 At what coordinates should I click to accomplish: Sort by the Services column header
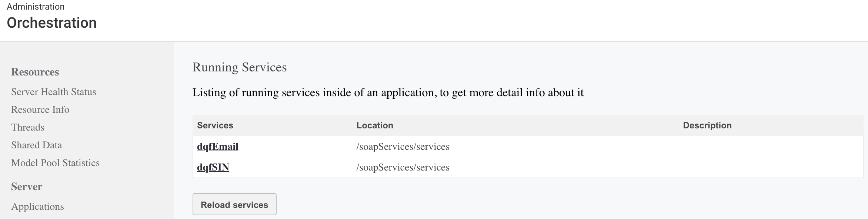tap(215, 125)
